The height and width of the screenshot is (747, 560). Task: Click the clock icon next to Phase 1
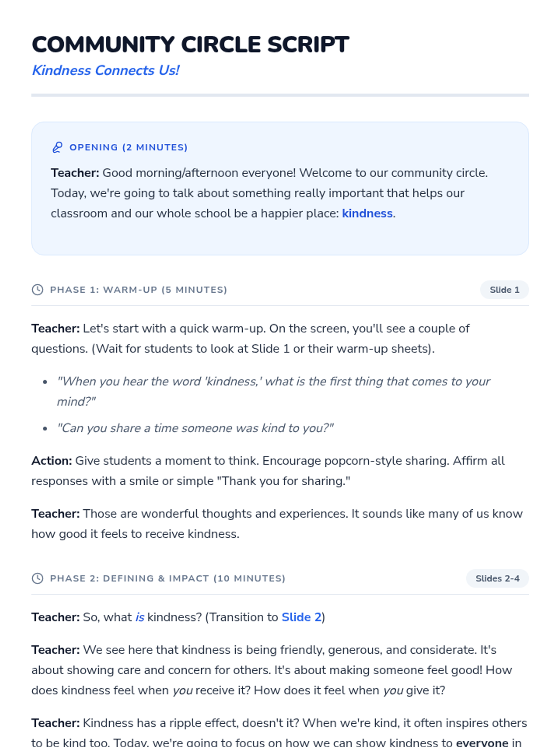[37, 290]
